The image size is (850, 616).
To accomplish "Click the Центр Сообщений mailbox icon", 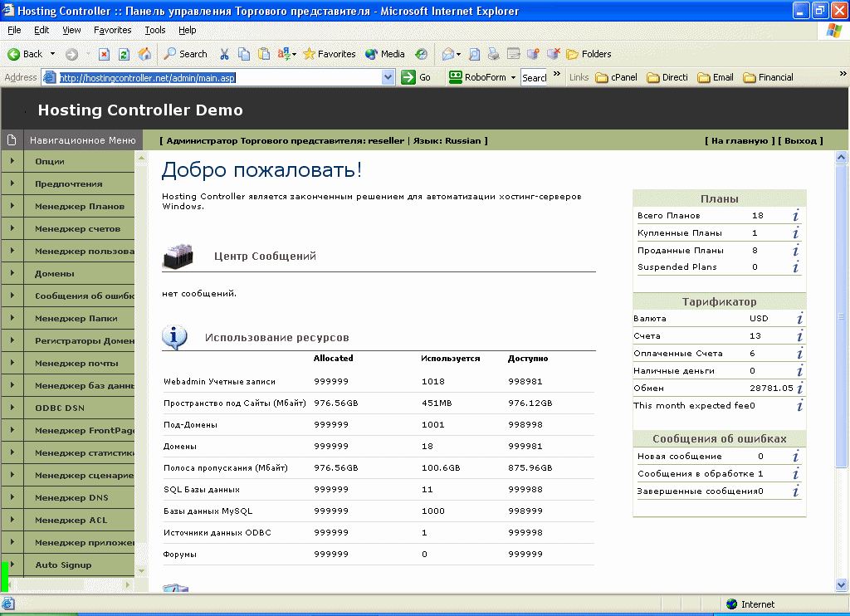I will (x=178, y=256).
